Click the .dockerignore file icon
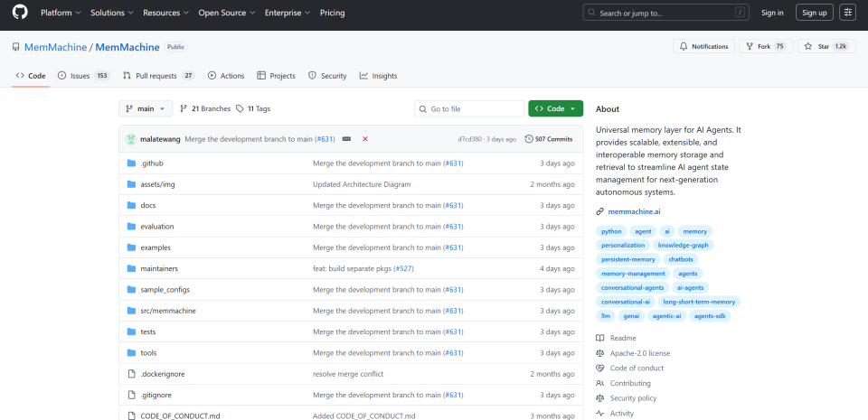868x420 pixels. [131, 374]
